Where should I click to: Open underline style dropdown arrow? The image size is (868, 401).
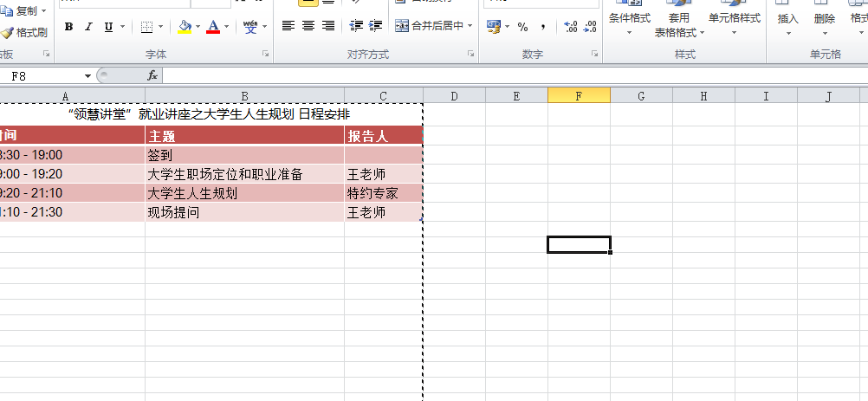pyautogui.click(x=122, y=27)
